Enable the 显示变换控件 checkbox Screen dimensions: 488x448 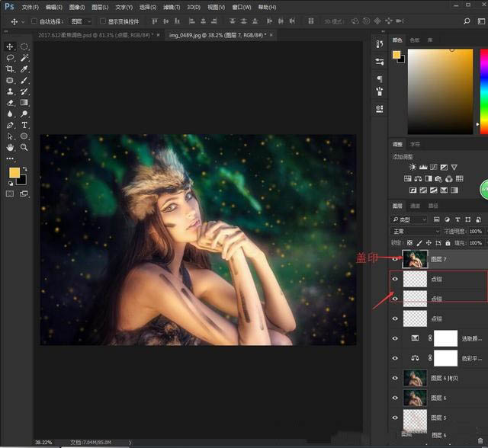(x=103, y=22)
